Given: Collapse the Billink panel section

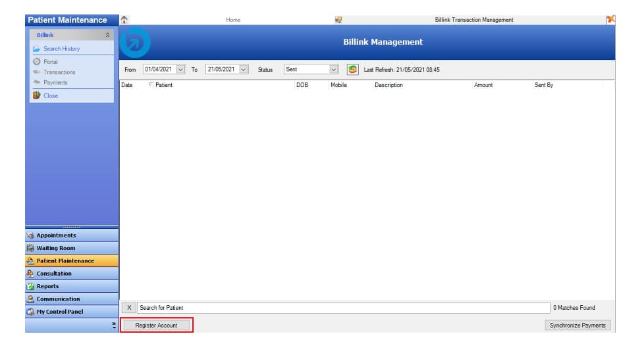Looking at the screenshot, I should (108, 35).
